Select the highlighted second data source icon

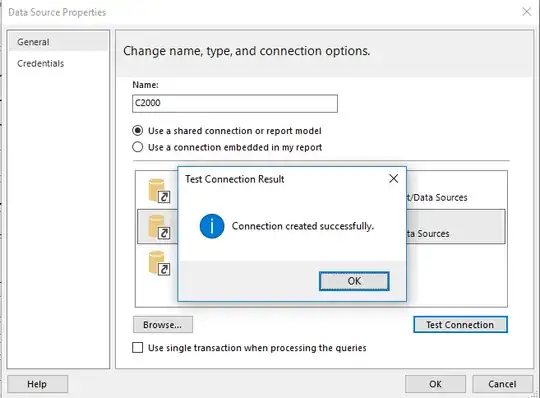coord(159,227)
